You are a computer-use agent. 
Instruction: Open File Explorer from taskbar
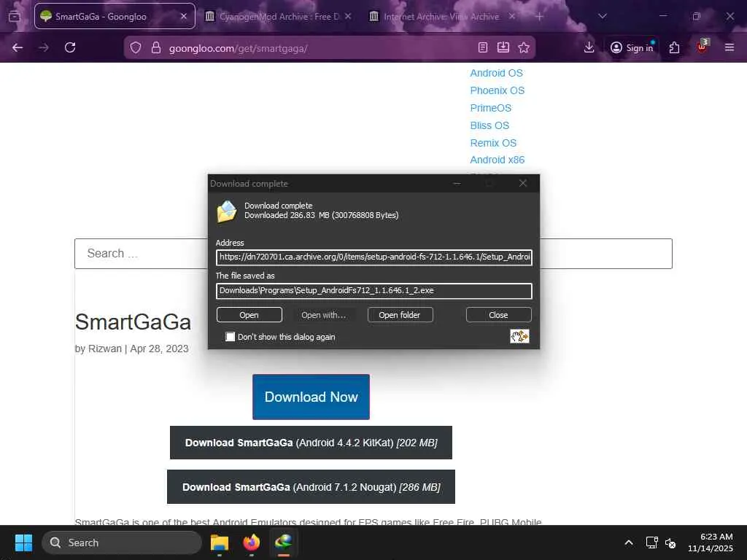(x=220, y=542)
